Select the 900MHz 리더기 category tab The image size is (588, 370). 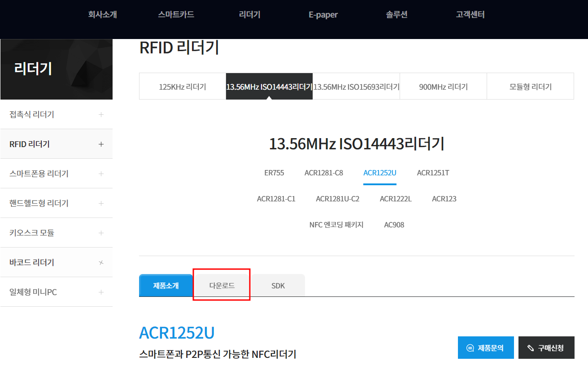(x=443, y=87)
